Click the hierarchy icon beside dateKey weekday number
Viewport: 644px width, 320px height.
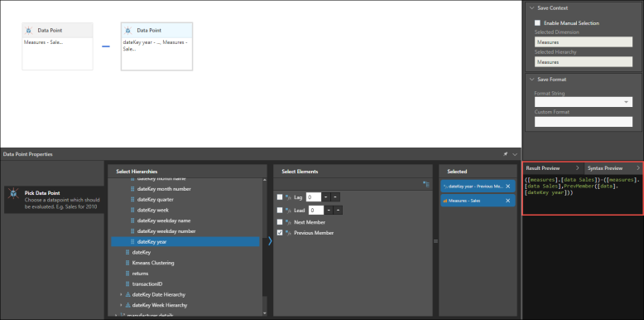[x=132, y=231]
